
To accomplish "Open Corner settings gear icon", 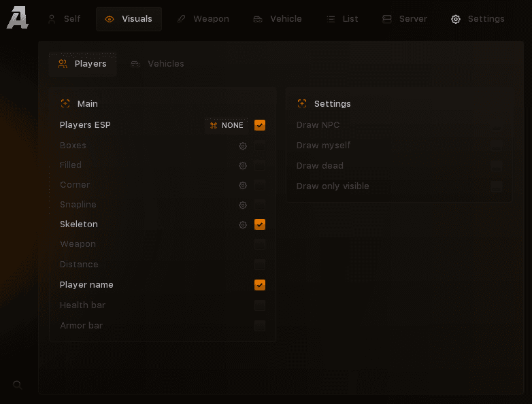I will pos(243,185).
